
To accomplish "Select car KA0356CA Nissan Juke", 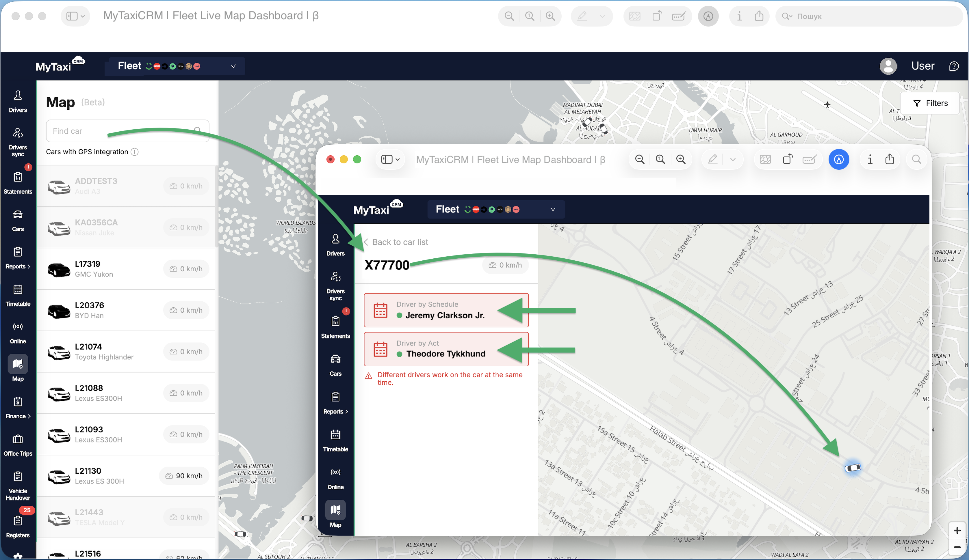I will coord(126,227).
